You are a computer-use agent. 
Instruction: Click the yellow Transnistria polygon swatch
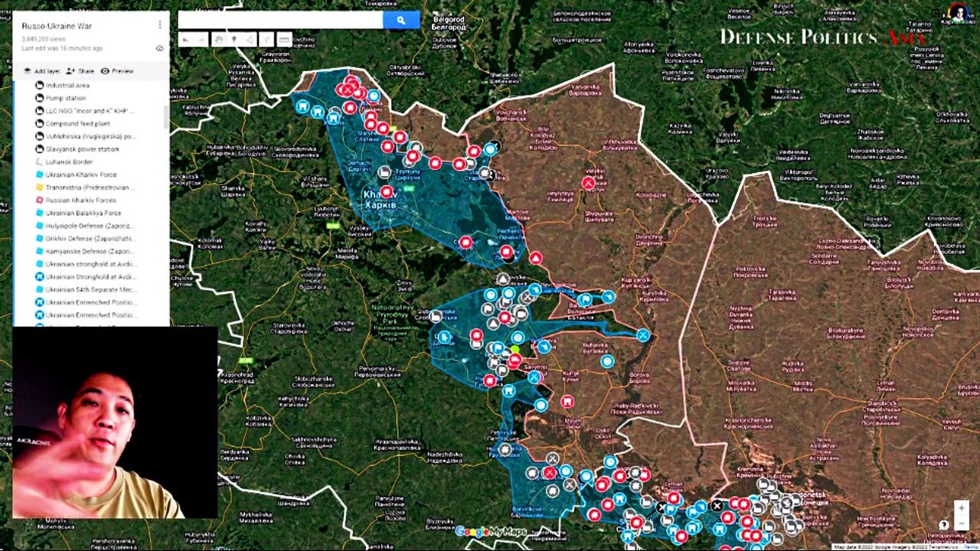(x=40, y=187)
